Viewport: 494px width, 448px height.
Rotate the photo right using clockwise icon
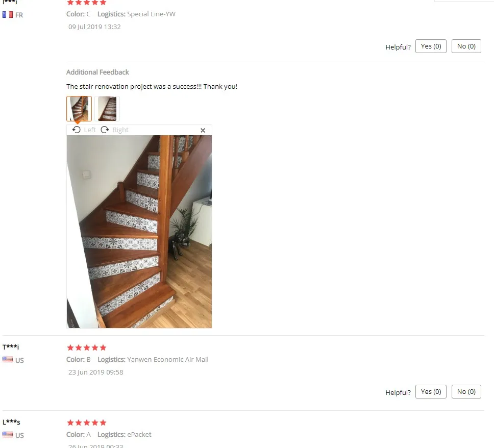point(105,130)
